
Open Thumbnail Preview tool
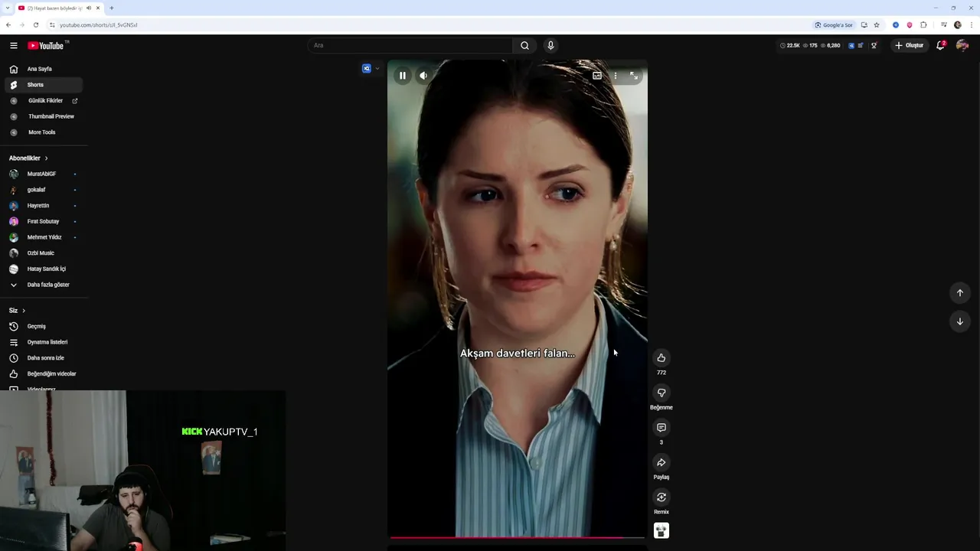(44, 116)
